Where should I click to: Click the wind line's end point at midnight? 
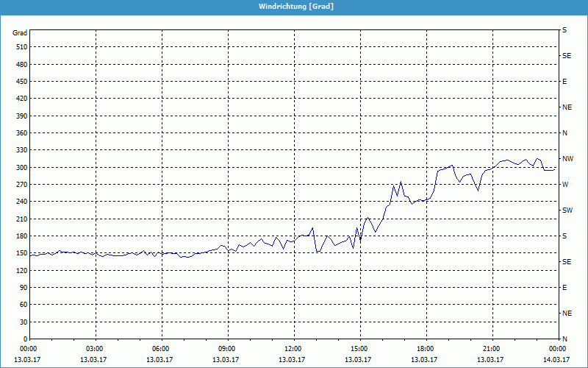coord(556,169)
